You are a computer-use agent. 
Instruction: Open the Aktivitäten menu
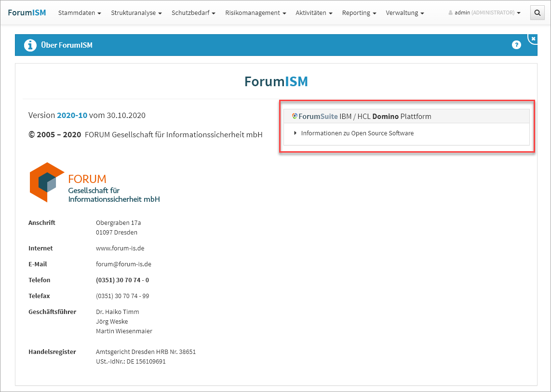[314, 13]
